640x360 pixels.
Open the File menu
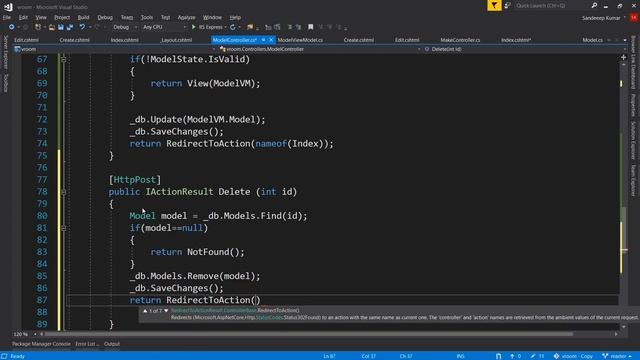[7, 18]
